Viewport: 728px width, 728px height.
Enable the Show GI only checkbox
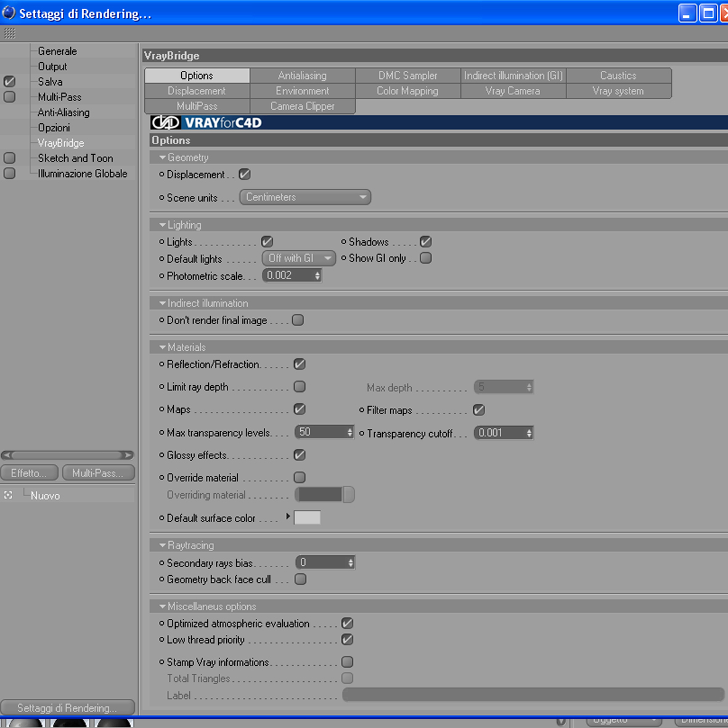tap(425, 258)
